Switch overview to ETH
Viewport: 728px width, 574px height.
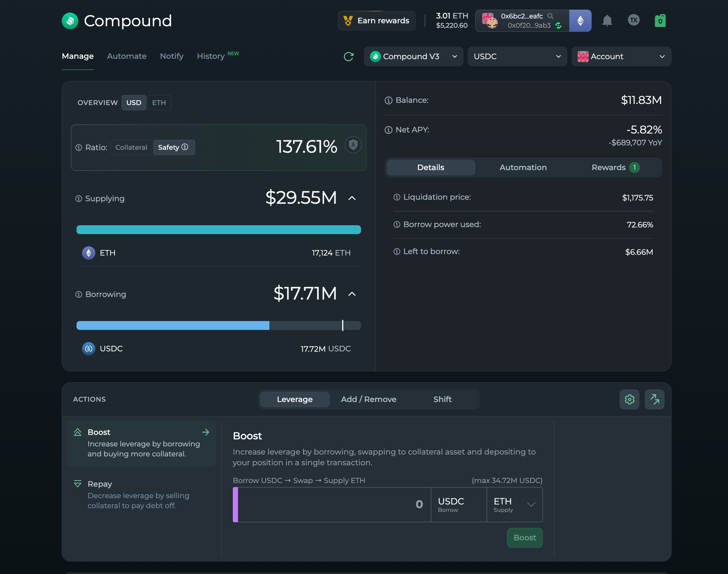click(159, 102)
